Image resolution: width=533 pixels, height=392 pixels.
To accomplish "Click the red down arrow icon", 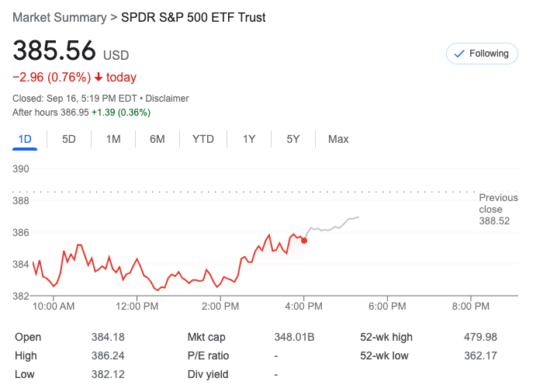I will tap(99, 77).
